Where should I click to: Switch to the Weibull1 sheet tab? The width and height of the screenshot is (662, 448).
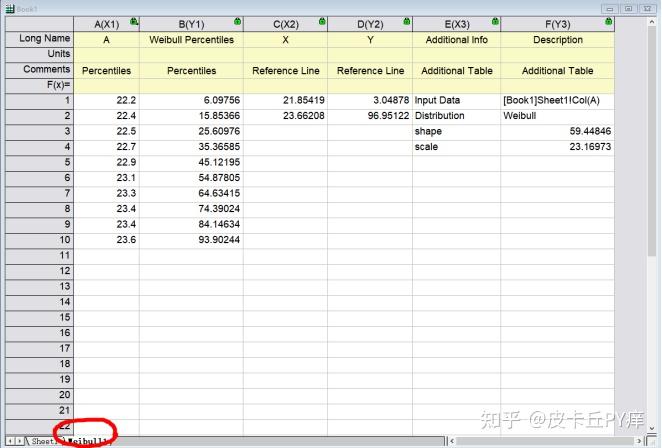pyautogui.click(x=87, y=441)
